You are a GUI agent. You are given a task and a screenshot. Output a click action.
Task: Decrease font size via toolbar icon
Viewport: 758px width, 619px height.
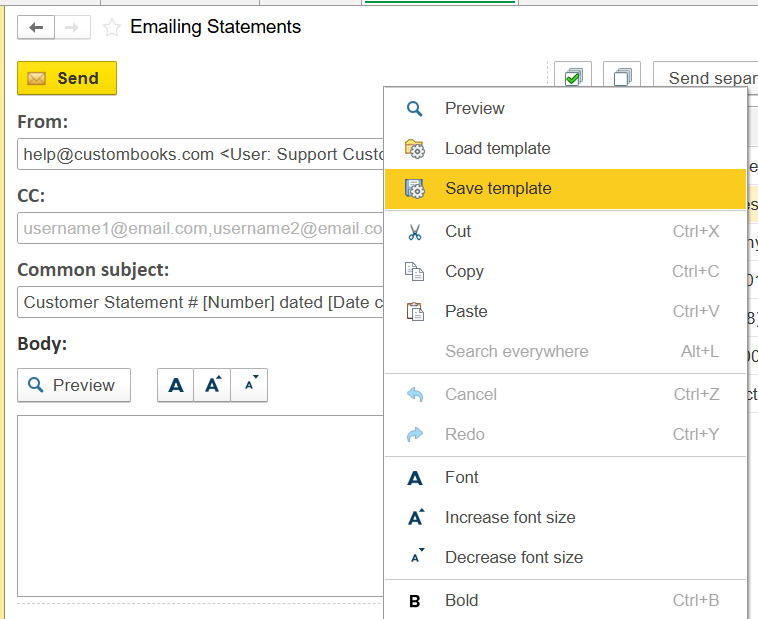coord(249,385)
